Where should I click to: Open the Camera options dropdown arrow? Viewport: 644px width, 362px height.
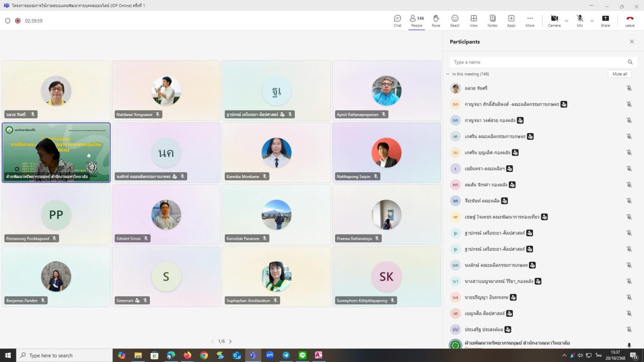pyautogui.click(x=567, y=21)
